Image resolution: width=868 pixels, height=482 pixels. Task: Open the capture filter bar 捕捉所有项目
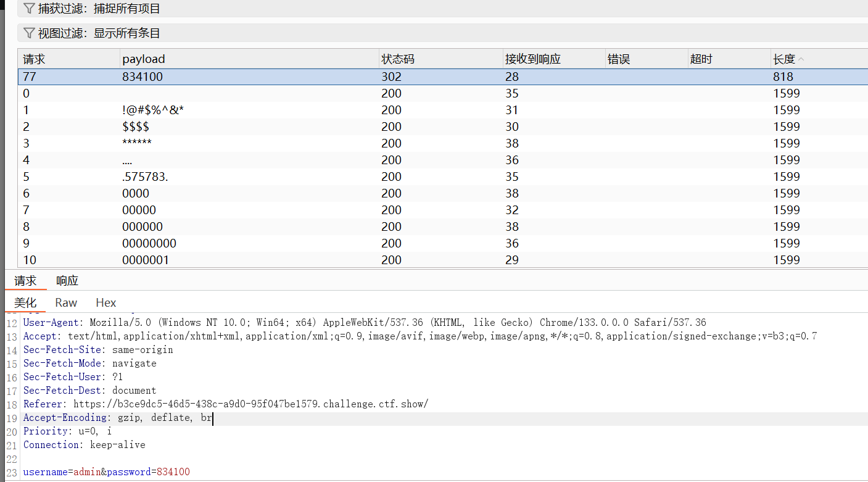pyautogui.click(x=99, y=9)
